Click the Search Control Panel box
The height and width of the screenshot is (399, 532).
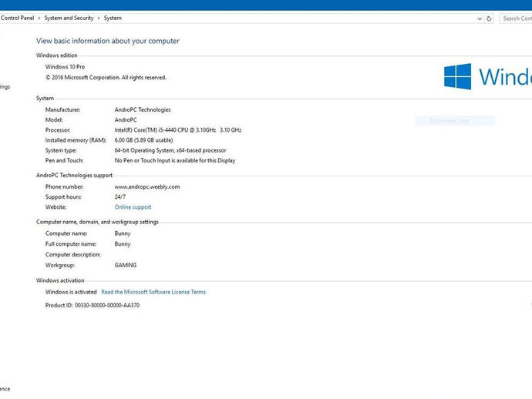(x=516, y=18)
